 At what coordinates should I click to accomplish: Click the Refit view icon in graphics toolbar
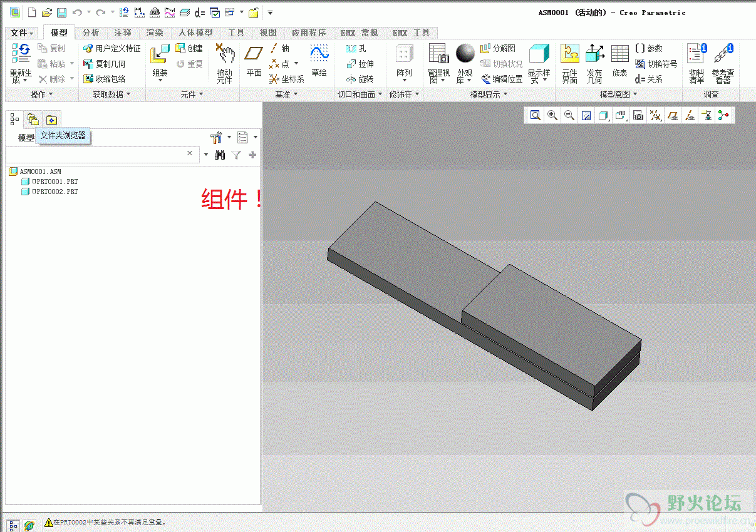pos(535,115)
